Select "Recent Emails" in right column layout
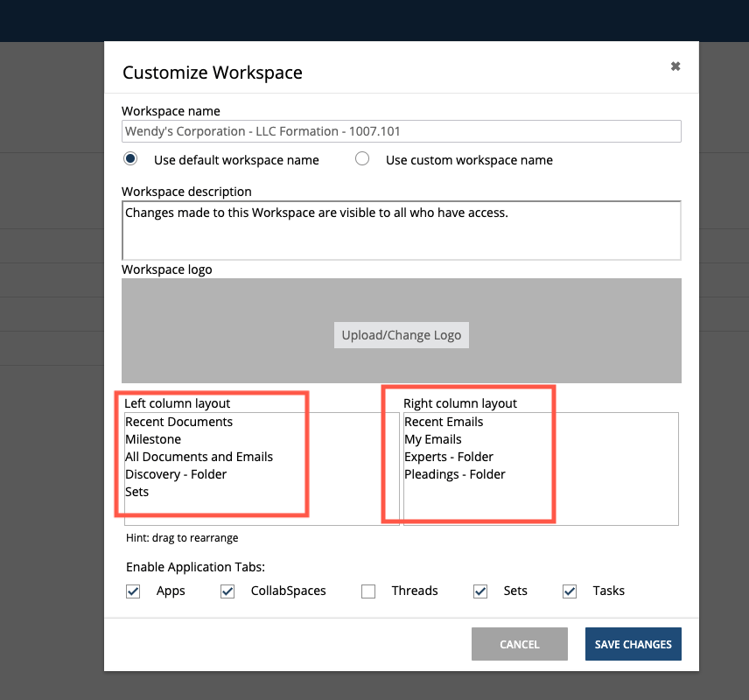 point(443,422)
